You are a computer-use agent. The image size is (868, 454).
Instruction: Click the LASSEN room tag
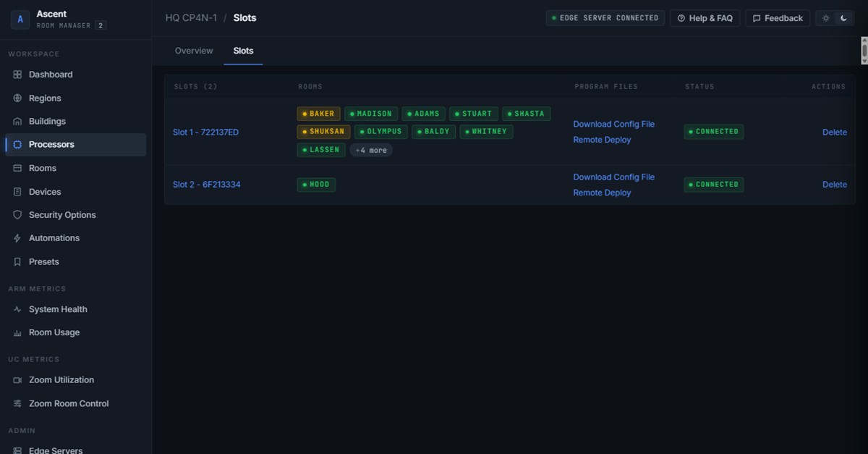[x=321, y=150]
